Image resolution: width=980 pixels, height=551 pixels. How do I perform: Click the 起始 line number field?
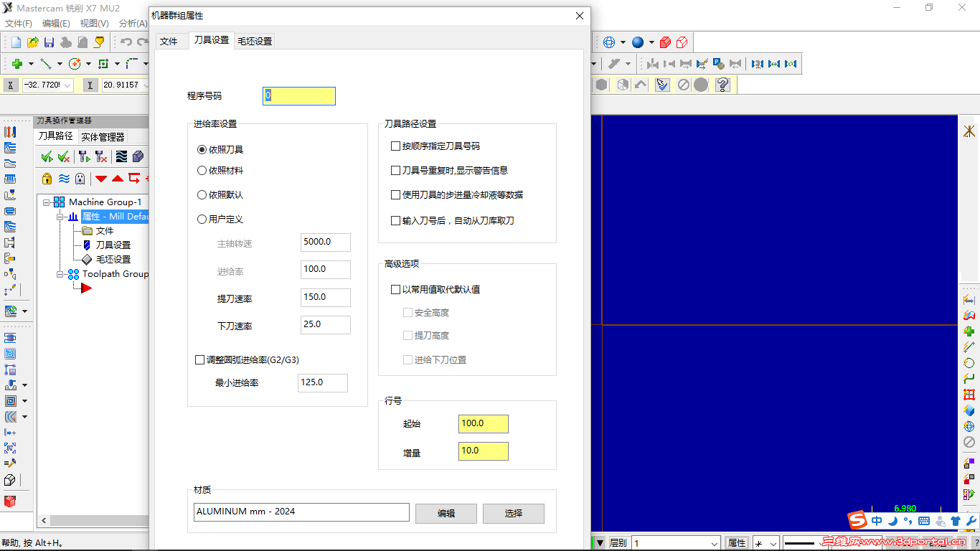tap(484, 424)
